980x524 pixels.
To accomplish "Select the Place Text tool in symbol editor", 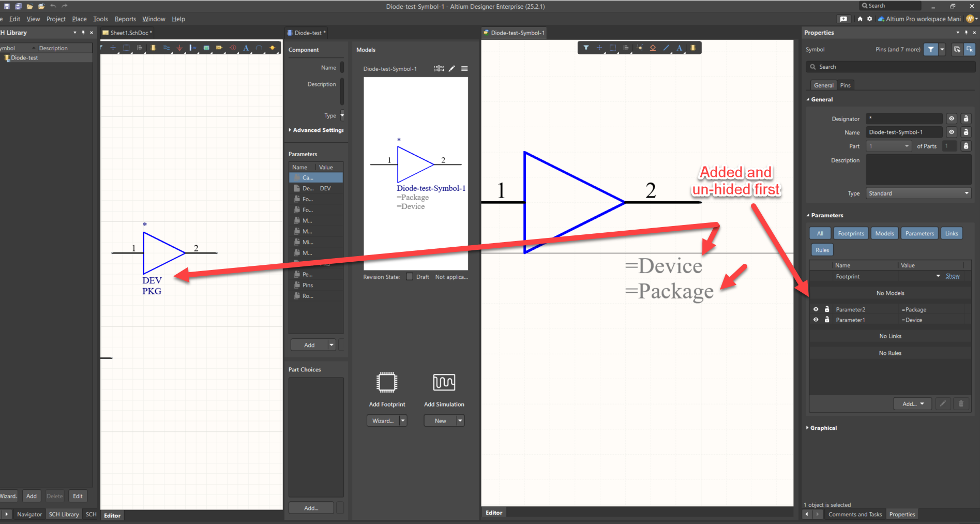I will tap(680, 48).
